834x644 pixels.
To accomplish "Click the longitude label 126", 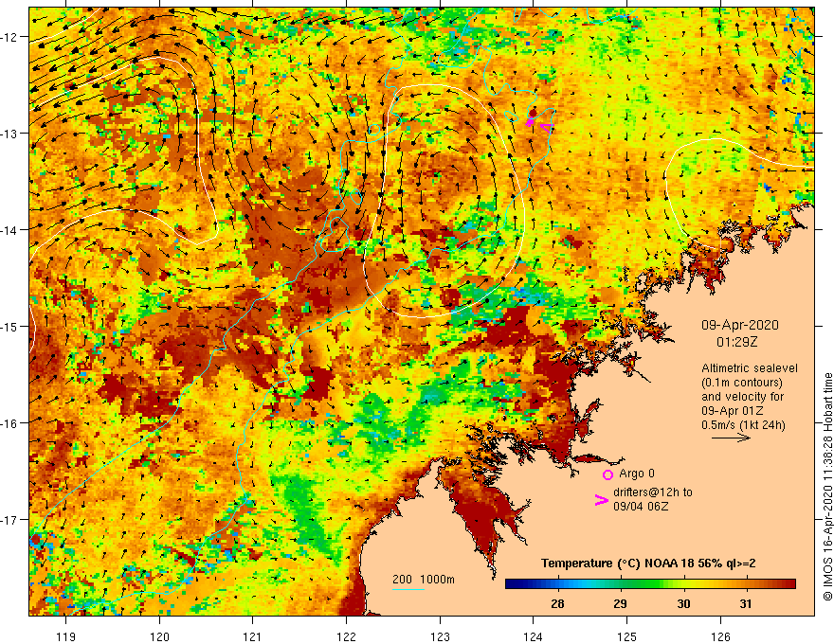I will [x=720, y=636].
